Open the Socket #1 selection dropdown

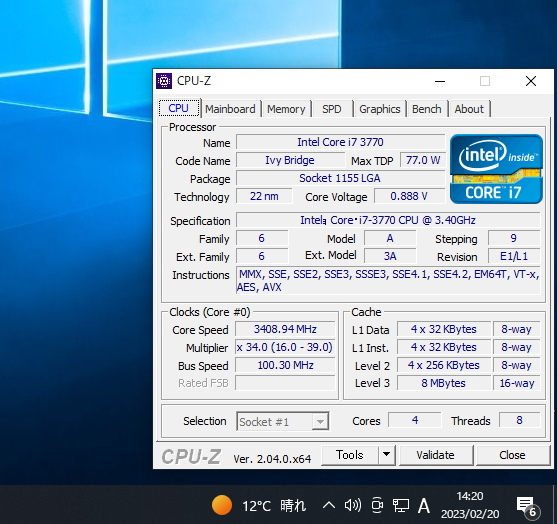click(x=283, y=422)
